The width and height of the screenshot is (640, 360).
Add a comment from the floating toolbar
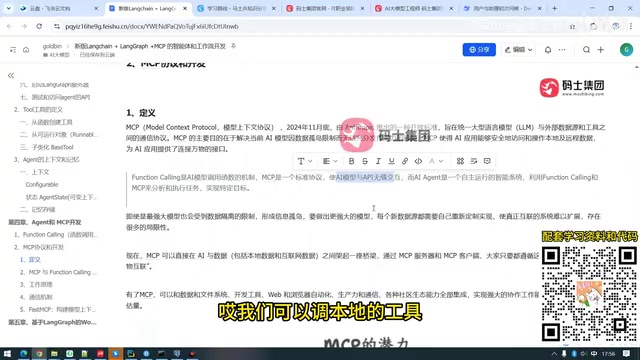(487, 161)
